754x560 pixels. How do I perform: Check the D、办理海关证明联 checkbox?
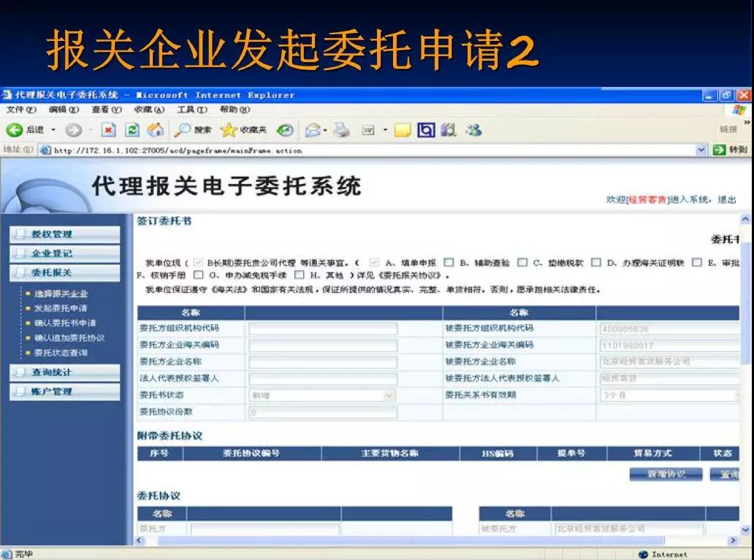(x=595, y=262)
